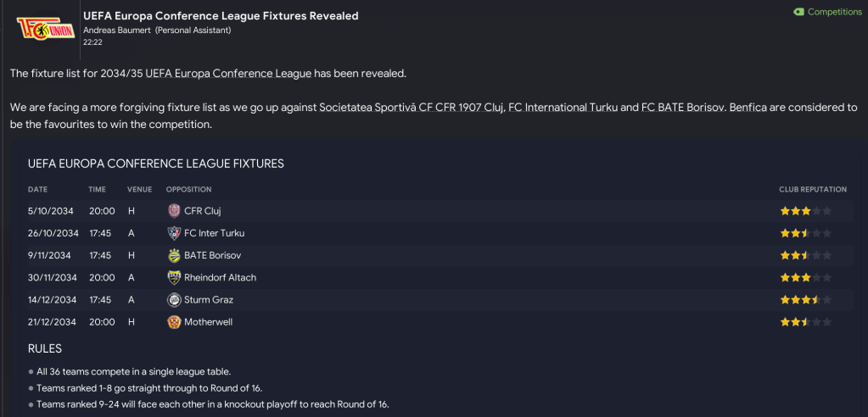
Task: Open Andreas Baumert's profile
Action: click(118, 31)
